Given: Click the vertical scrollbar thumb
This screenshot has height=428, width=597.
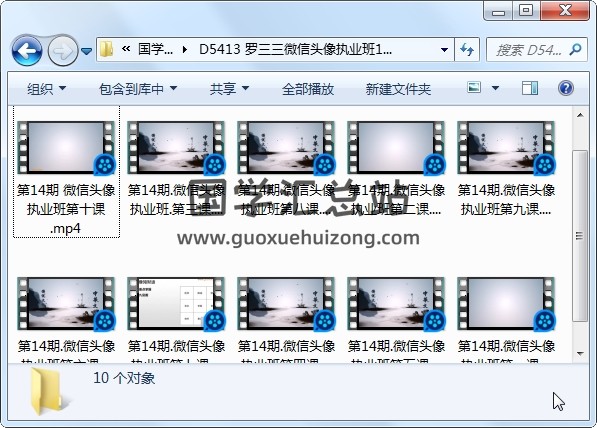Looking at the screenshot, I should coord(579,236).
